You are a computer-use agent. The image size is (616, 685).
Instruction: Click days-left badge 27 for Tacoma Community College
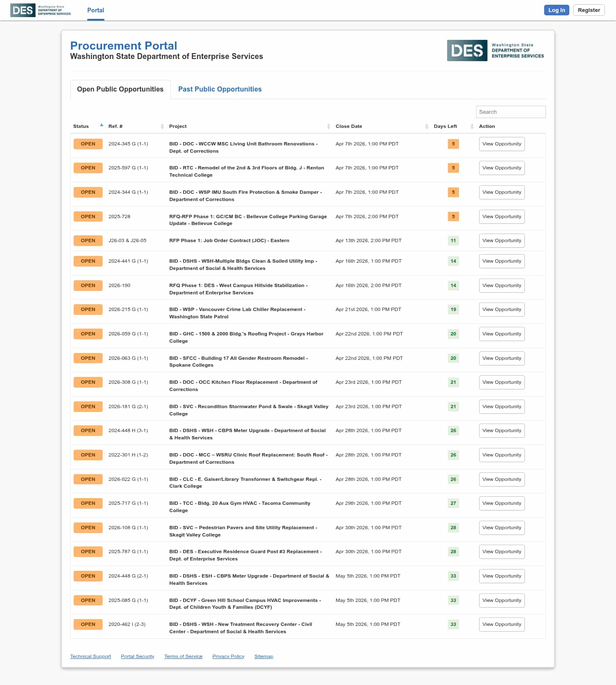453,503
